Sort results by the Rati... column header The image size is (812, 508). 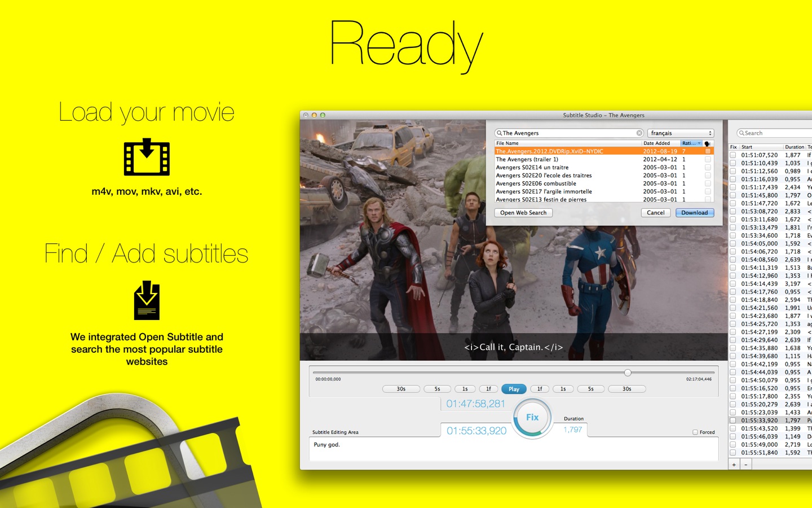[691, 143]
